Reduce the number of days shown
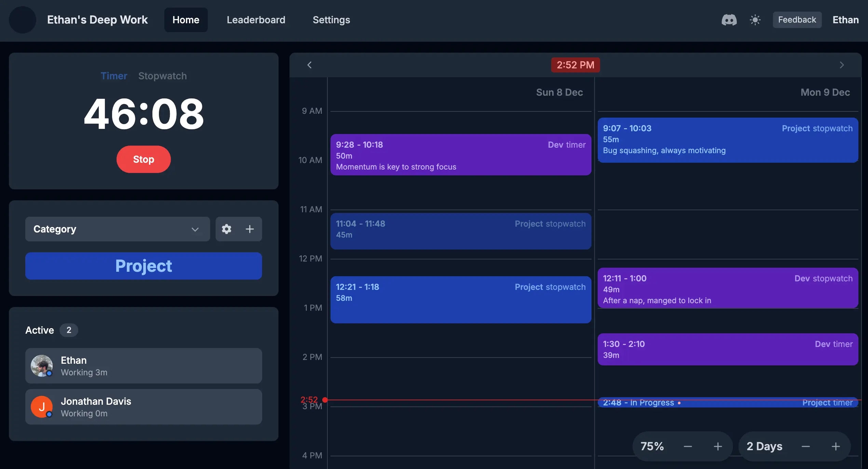 [x=806, y=446]
